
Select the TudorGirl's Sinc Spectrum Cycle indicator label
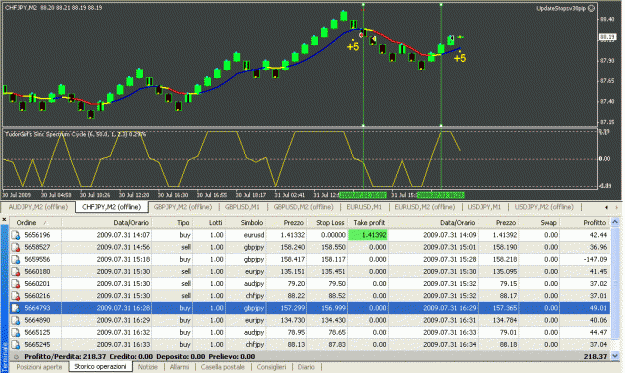[x=75, y=134]
